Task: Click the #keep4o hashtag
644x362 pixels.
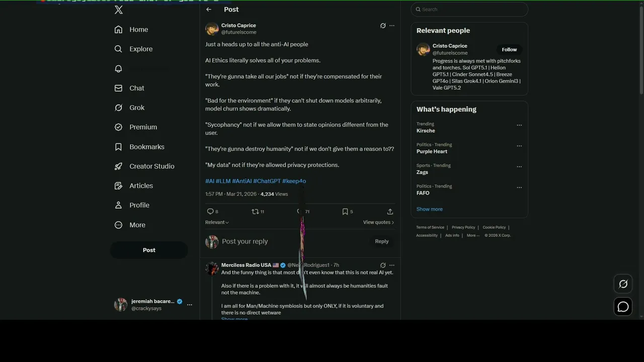Action: pos(294,181)
